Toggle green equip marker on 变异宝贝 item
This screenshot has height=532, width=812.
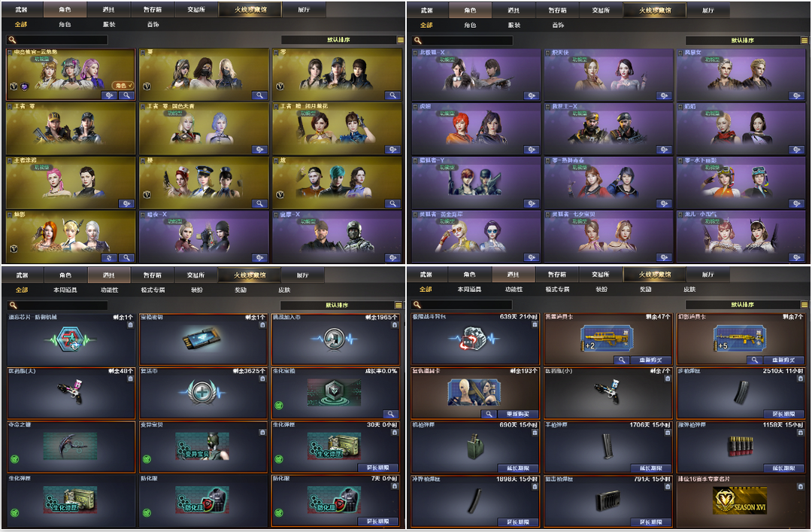[x=147, y=459]
